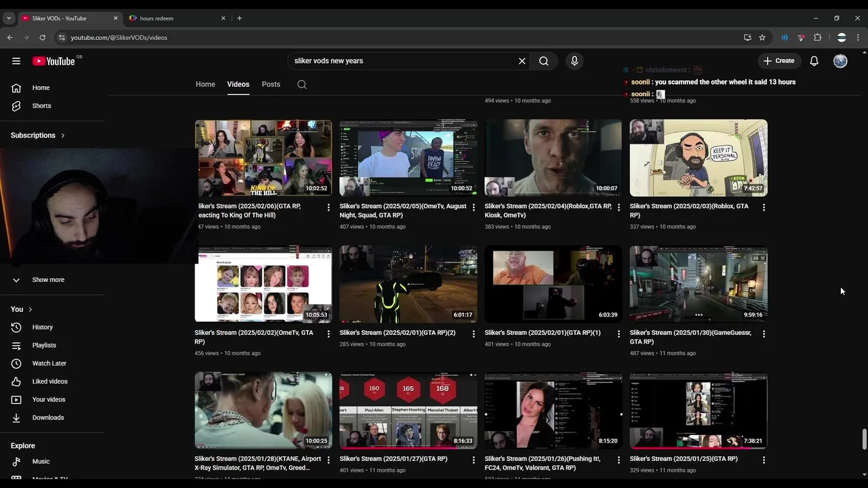The height and width of the screenshot is (488, 868).
Task: Select the Sliker VODs browser tab
Action: click(x=68, y=18)
